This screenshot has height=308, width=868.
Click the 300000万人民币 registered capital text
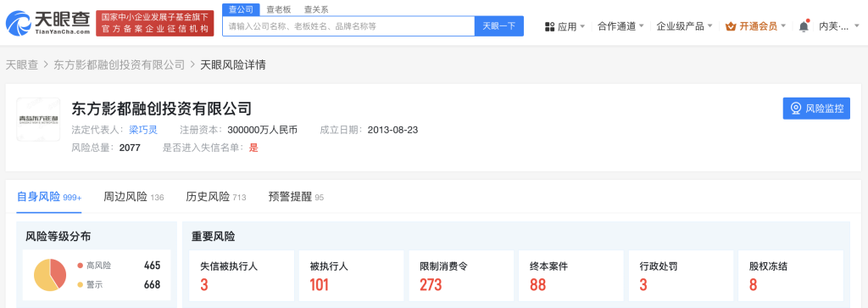263,130
